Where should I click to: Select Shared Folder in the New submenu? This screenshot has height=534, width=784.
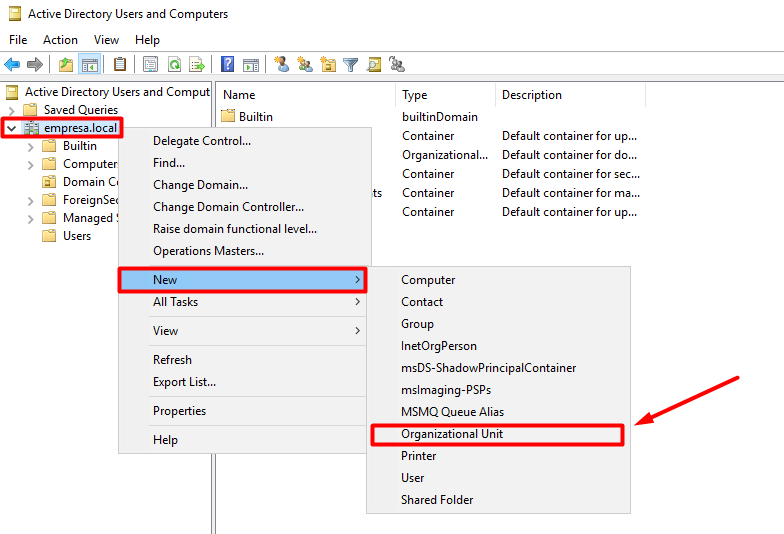tap(498, 500)
